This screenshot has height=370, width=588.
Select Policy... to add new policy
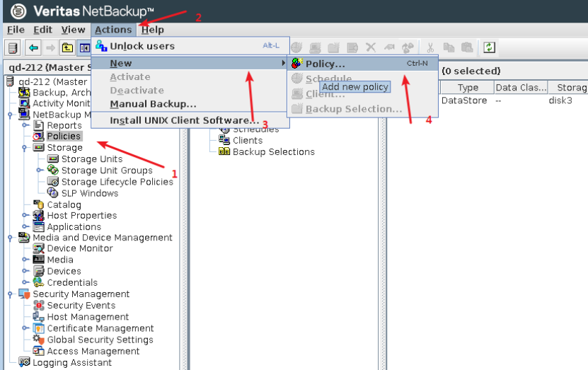363,64
